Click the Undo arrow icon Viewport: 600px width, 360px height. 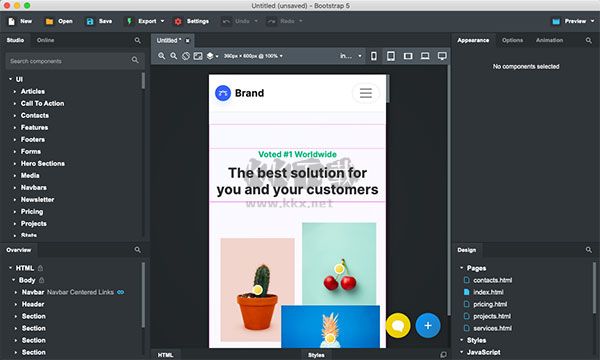pos(227,21)
